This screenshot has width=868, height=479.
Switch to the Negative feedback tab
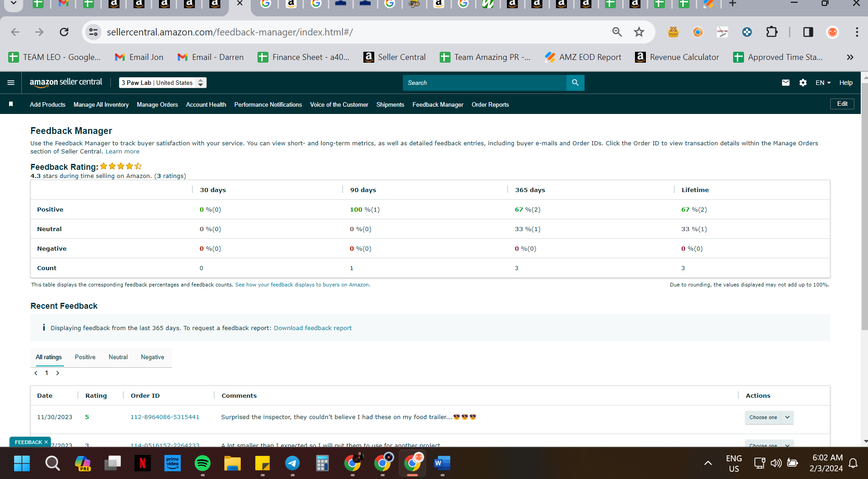[153, 357]
